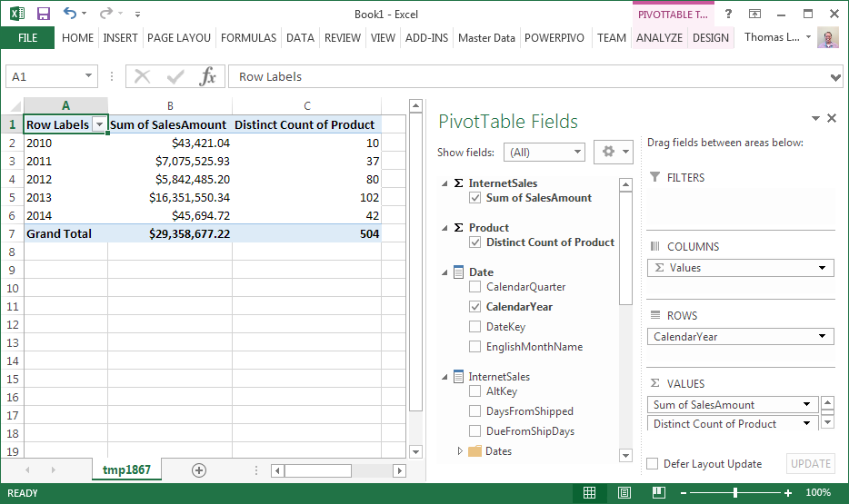Screen dimensions: 849x504
Task: Add a new sheet with the plus icon
Action: tap(199, 470)
